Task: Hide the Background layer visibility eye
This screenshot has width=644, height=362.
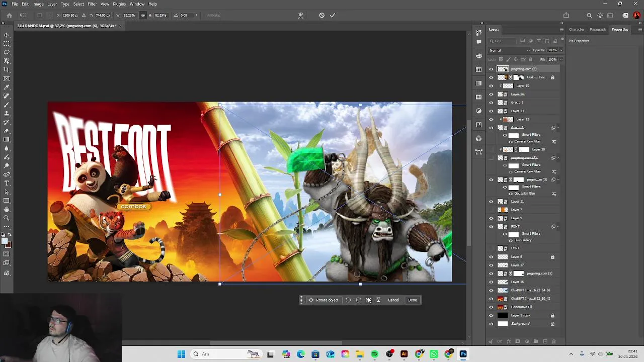Action: click(491, 324)
